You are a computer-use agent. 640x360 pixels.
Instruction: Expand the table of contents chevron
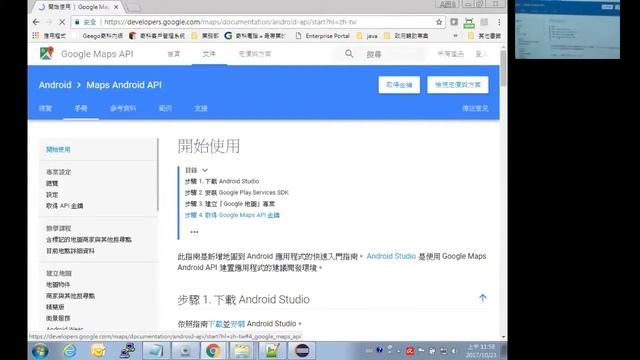click(205, 170)
